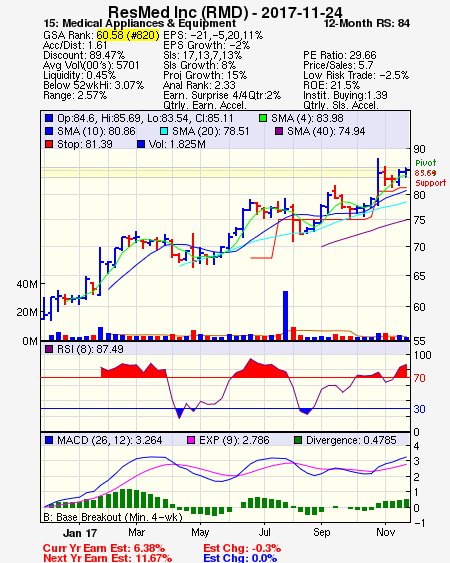Click the blue Vol legend swatch
The image size is (450, 563).
click(x=141, y=144)
